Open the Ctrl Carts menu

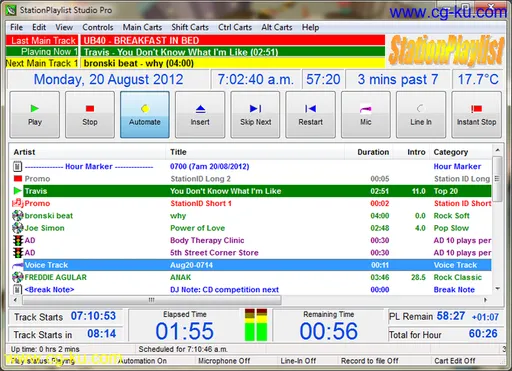point(235,27)
